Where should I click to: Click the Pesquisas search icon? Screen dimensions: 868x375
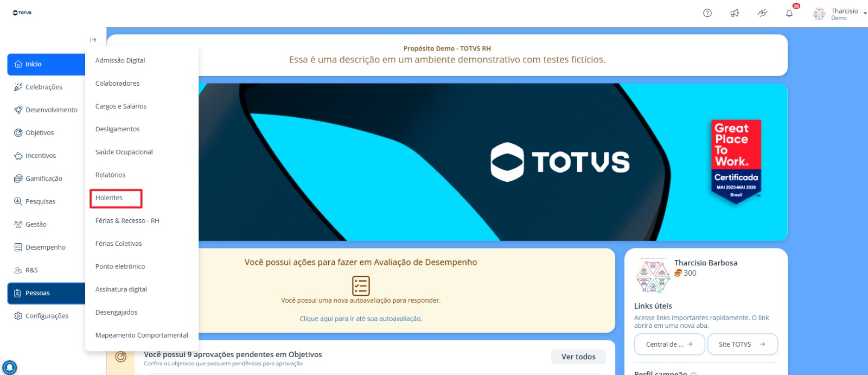pyautogui.click(x=18, y=201)
